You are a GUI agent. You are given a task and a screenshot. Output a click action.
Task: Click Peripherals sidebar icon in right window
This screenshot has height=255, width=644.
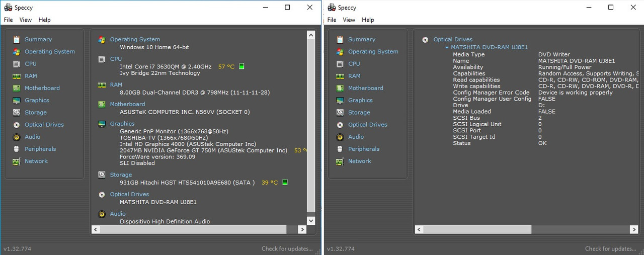coord(340,149)
